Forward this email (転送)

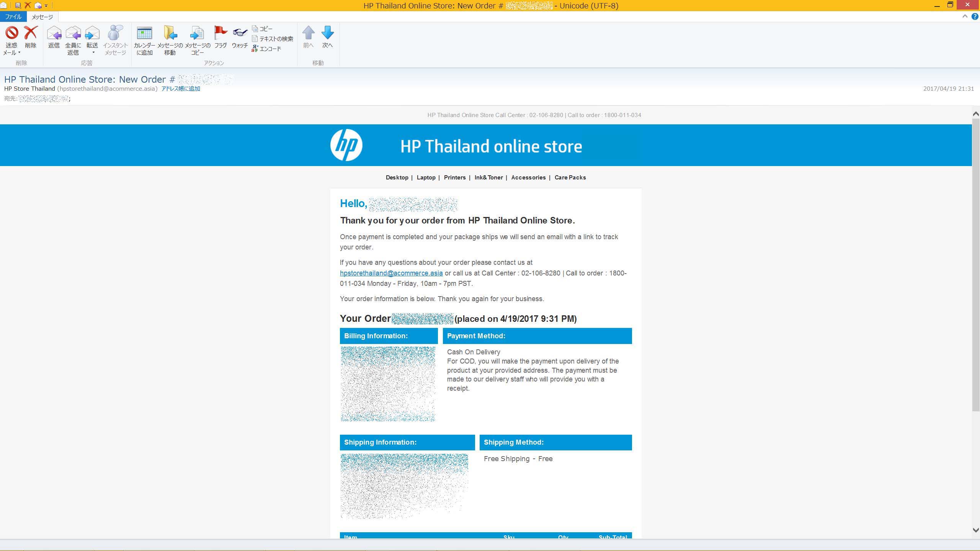coord(92,37)
